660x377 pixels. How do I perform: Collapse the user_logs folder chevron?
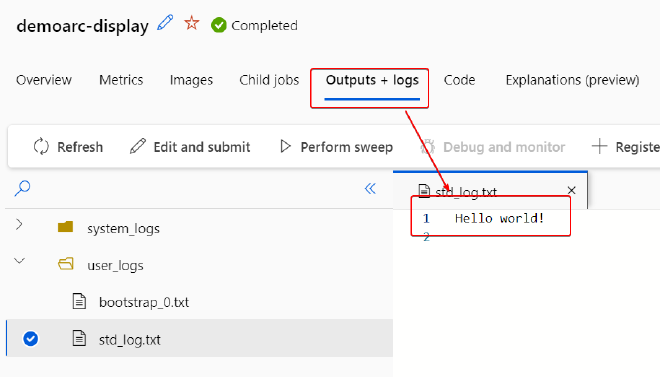(x=19, y=261)
